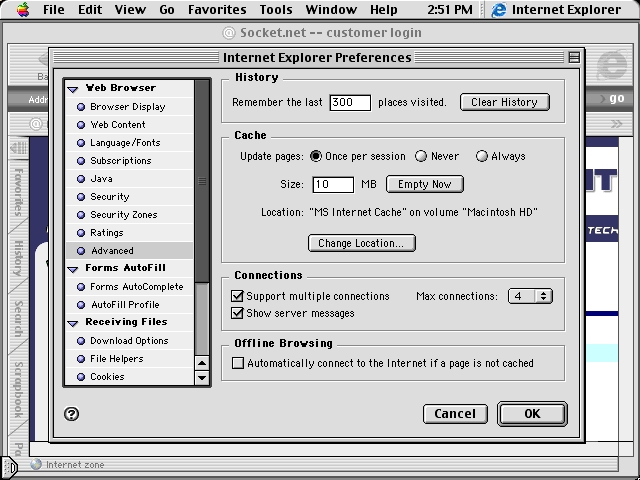Open the Apple menu icon
Image resolution: width=640 pixels, height=480 pixels.
click(x=23, y=9)
